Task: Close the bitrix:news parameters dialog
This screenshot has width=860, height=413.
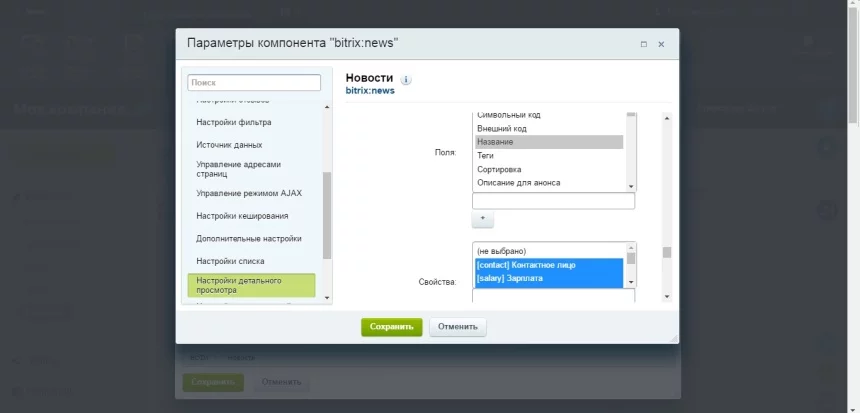Action: point(661,44)
